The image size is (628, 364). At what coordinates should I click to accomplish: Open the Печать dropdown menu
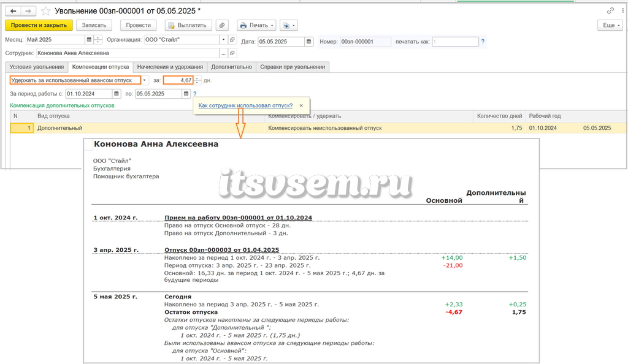point(256,25)
